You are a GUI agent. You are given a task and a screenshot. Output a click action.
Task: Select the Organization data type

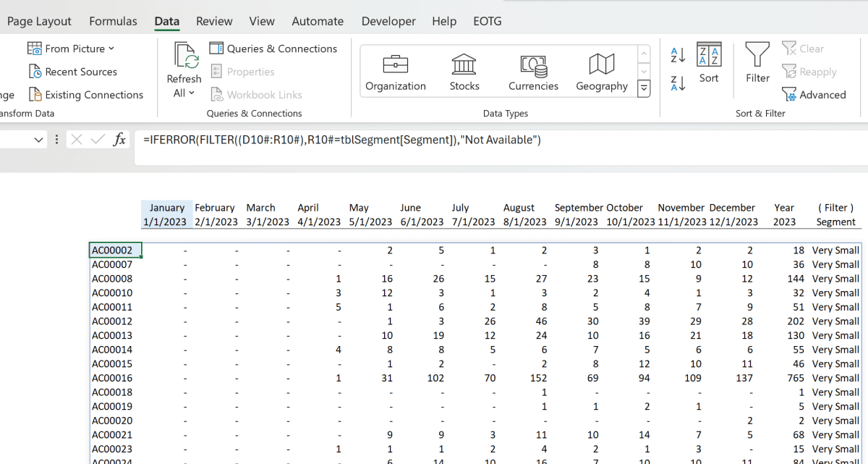pyautogui.click(x=395, y=70)
